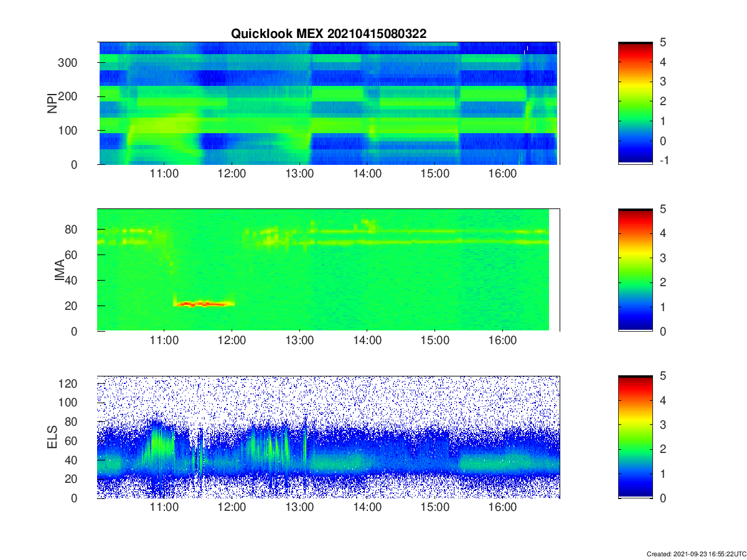Click the red band in the IMA spectrogram
The width and height of the screenshot is (747, 560).
coord(204,304)
